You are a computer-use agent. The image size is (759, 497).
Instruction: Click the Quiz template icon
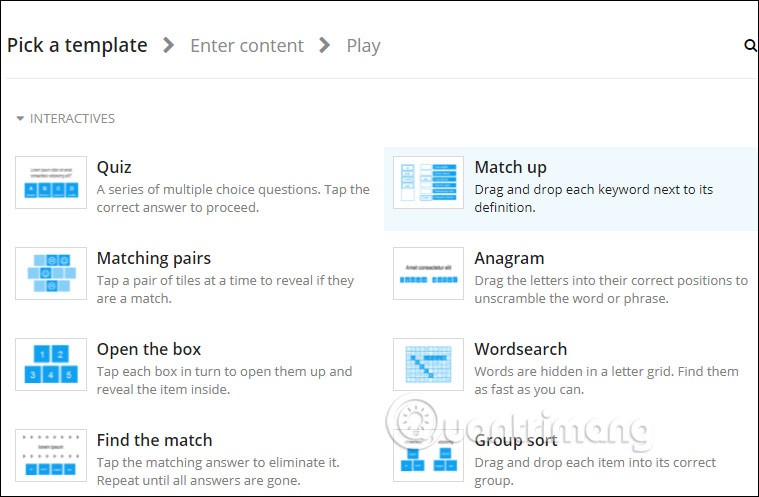(x=51, y=182)
